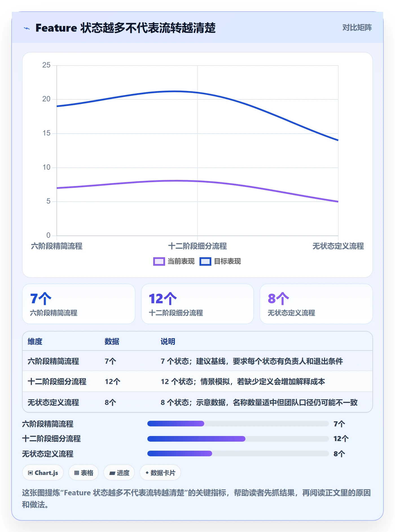Click the 六阶段精简流程 progress bar

point(238,424)
